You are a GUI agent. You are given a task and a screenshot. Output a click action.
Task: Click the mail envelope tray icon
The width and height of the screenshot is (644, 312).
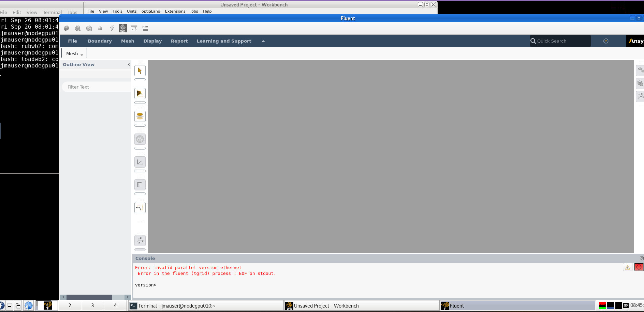(x=626, y=306)
